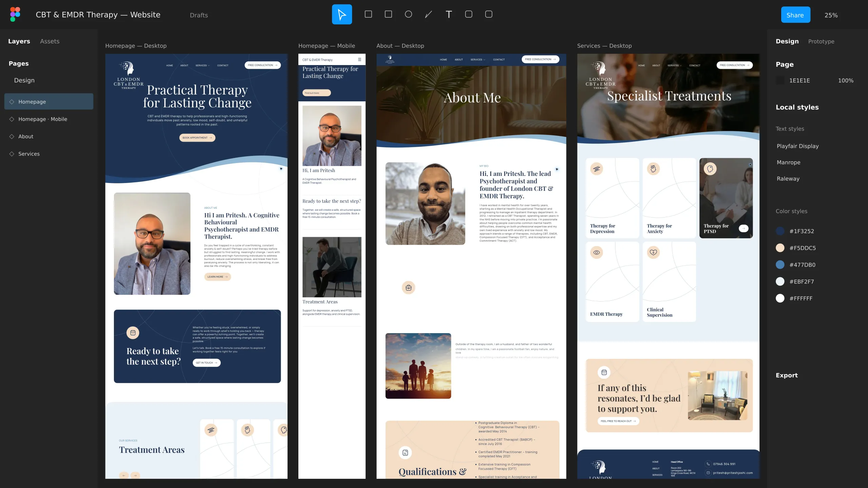The width and height of the screenshot is (868, 488).
Task: Expand SERVICES nav dropdown in Homepage Desktop frame
Action: (x=202, y=65)
